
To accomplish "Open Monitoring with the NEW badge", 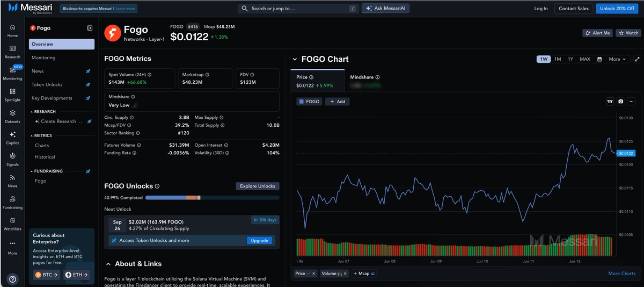I will 12,73.
